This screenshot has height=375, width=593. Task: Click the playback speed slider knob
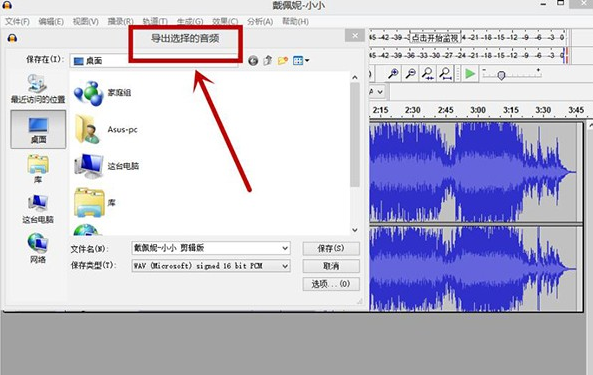pos(501,76)
